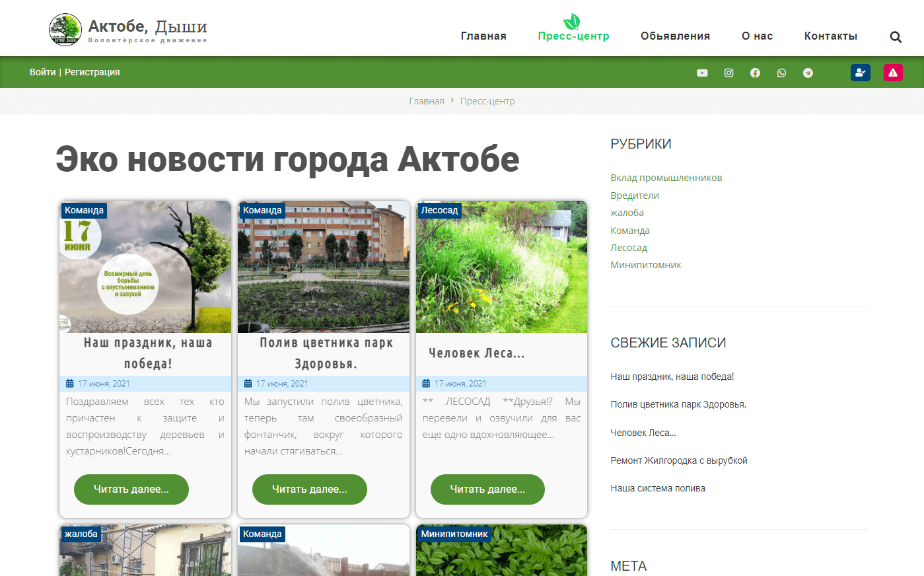Open the YouTube channel icon
Screen dimensions: 924x576
(x=702, y=73)
